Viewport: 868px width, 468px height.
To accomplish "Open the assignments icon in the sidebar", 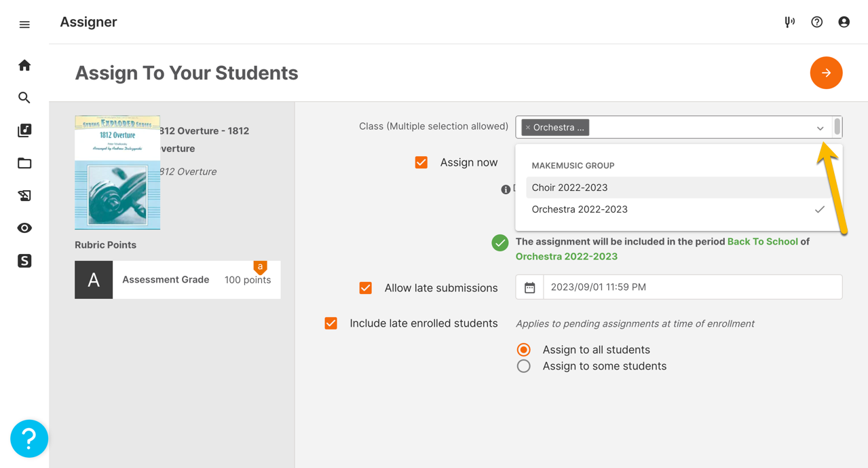I will pyautogui.click(x=24, y=196).
